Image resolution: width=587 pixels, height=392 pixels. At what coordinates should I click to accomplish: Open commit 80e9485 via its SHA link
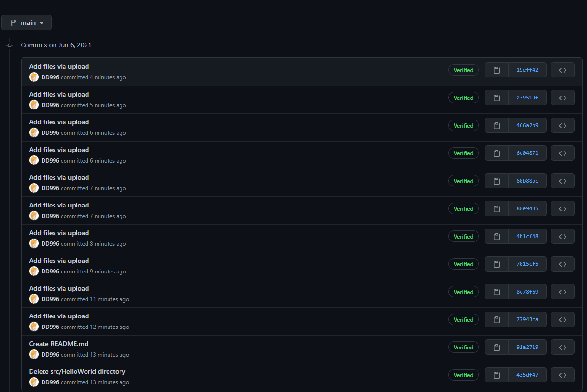click(527, 208)
